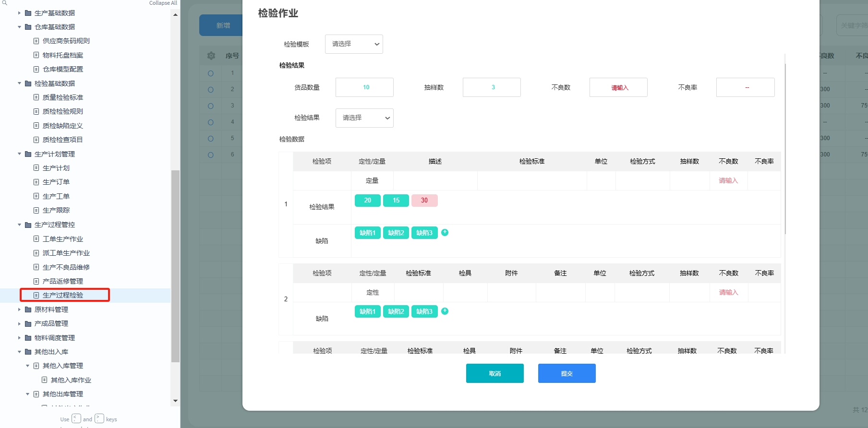Click the table settings gear icon
Image resolution: width=868 pixels, height=428 pixels.
coord(211,56)
